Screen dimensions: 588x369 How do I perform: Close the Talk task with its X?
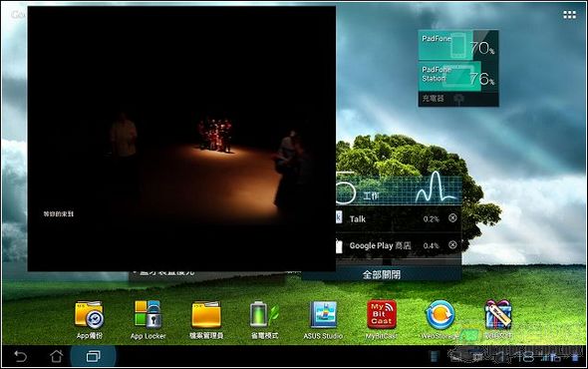pos(452,218)
